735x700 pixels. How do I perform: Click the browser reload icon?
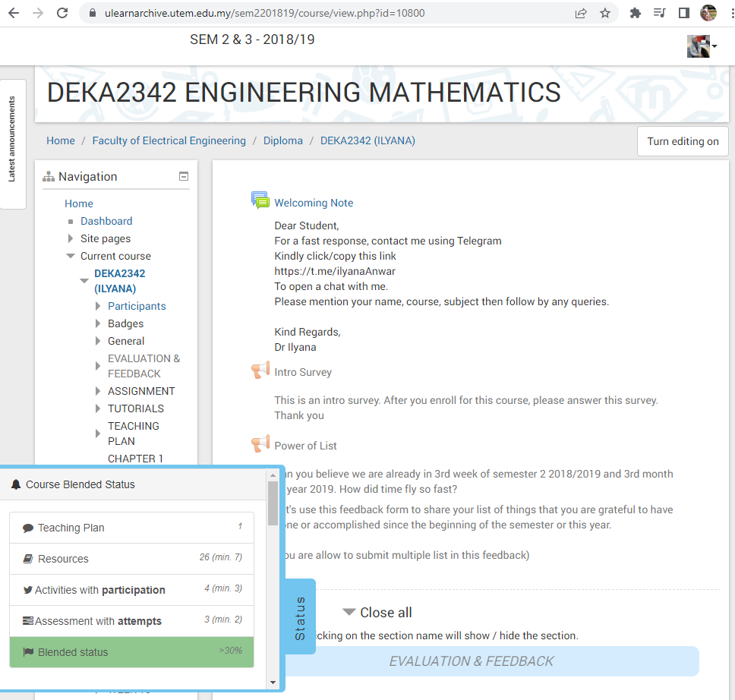62,13
